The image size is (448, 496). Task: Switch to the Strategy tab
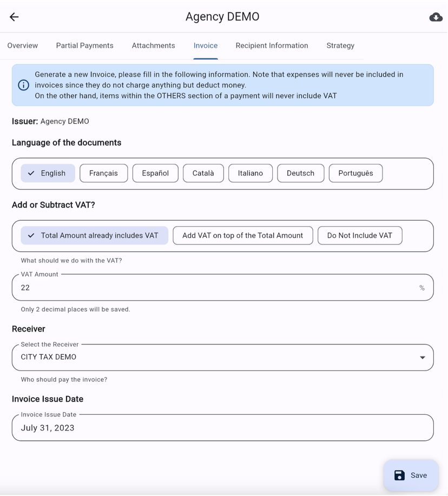[340, 45]
